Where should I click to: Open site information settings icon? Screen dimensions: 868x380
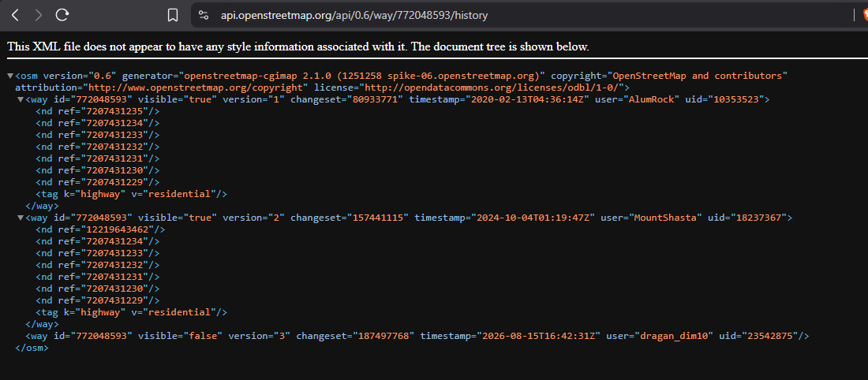[x=204, y=16]
